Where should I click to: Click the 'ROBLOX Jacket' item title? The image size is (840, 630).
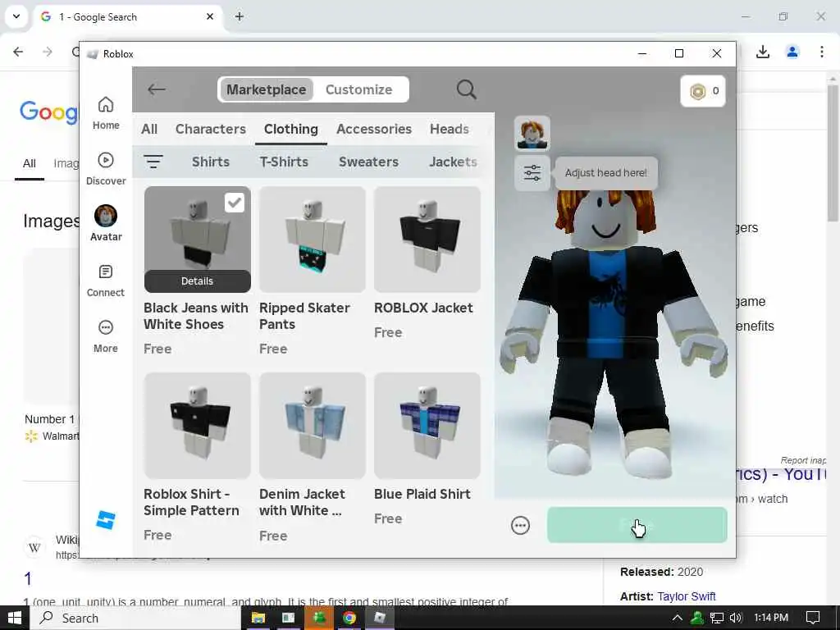pyautogui.click(x=423, y=308)
